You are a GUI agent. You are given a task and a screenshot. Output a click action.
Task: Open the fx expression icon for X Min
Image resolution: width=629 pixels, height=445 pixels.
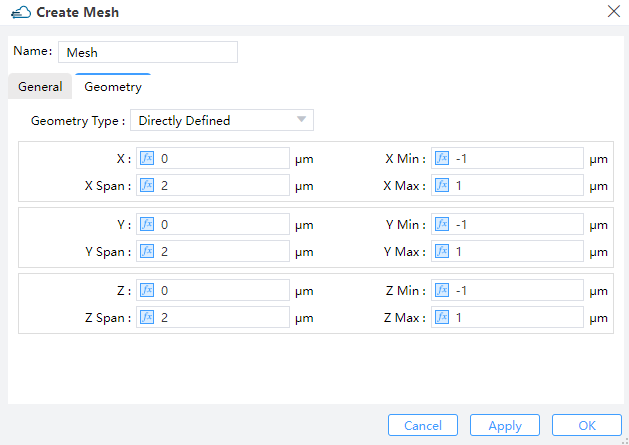click(x=442, y=158)
